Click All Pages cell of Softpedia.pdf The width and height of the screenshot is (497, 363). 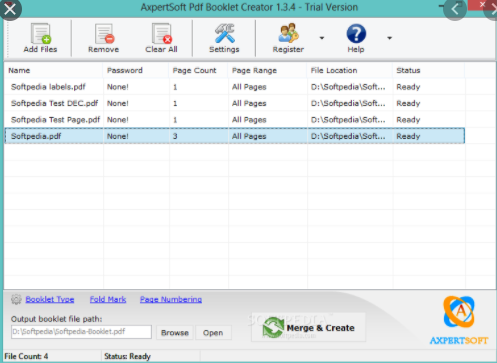pos(249,136)
